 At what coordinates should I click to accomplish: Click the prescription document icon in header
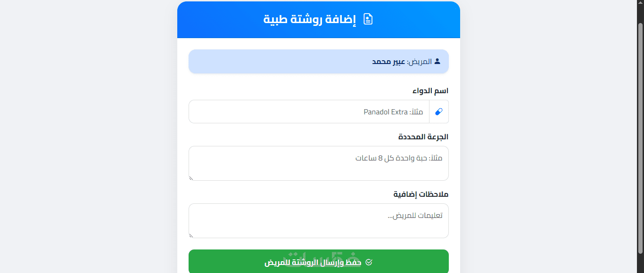point(368,19)
